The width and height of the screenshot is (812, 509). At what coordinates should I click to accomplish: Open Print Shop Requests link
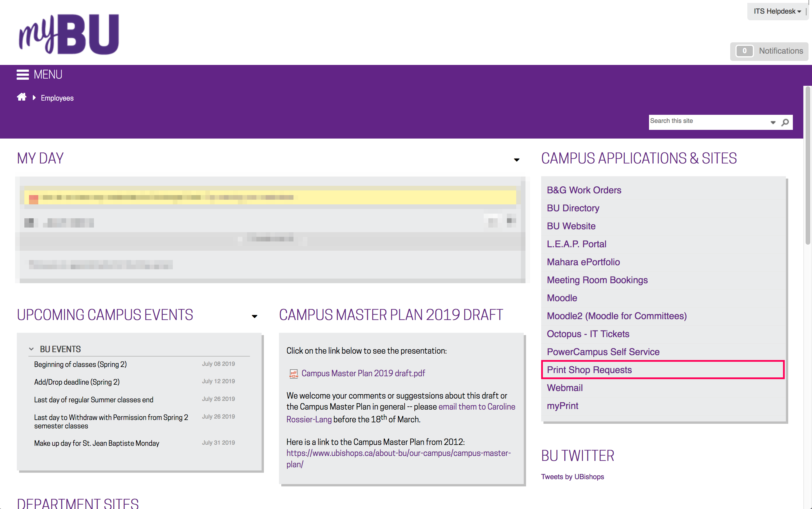[589, 370]
